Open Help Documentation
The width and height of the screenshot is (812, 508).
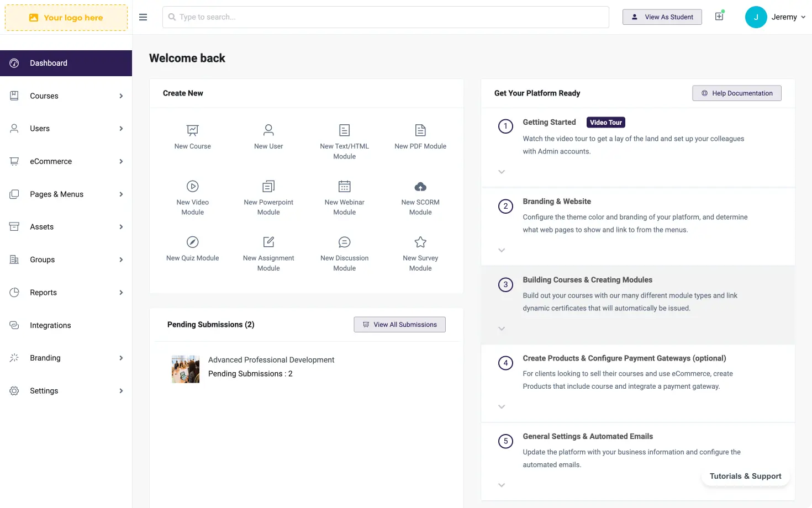(x=736, y=93)
